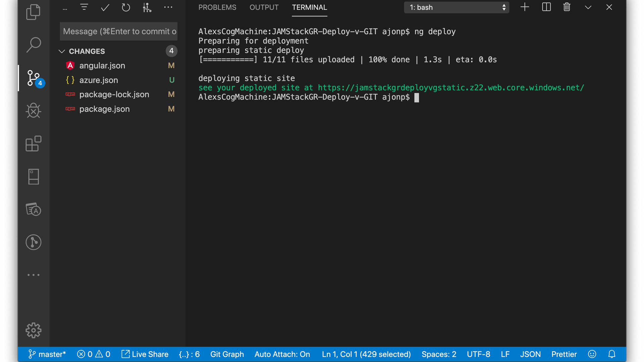Toggle panel size with chevron down icon
644x362 pixels.
588,7
